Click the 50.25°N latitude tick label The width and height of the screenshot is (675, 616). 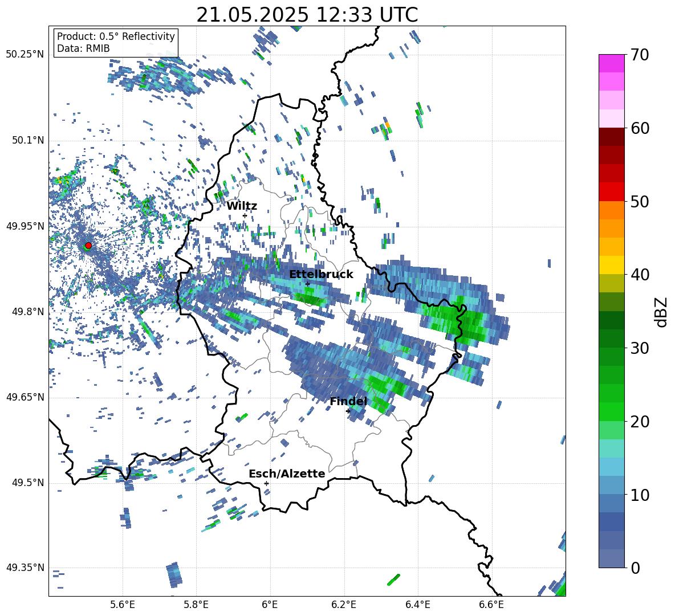click(25, 55)
